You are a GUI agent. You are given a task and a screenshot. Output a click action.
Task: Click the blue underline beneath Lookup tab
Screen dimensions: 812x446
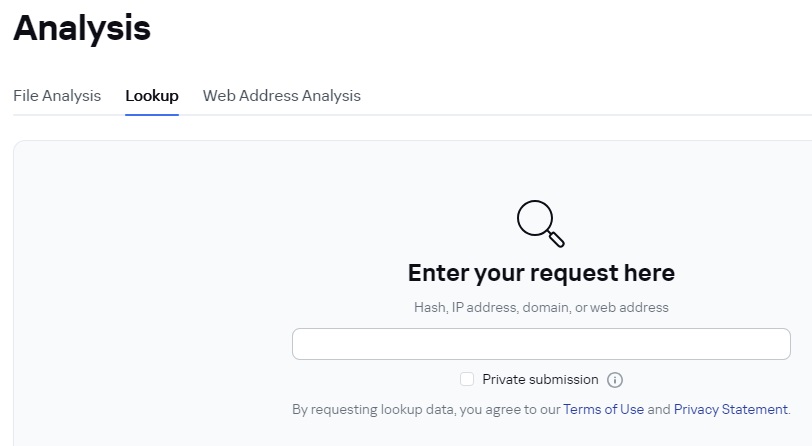[152, 114]
